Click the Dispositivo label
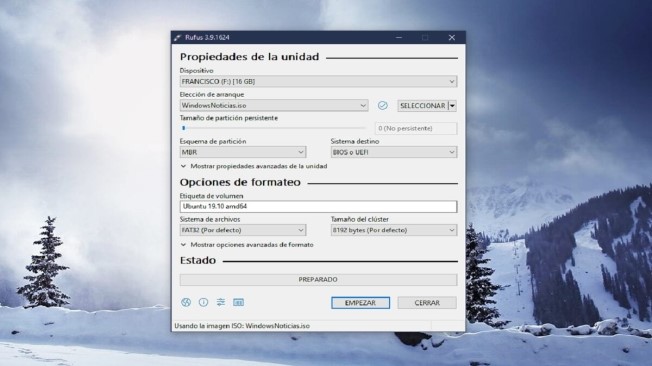The height and width of the screenshot is (366, 652). pos(196,71)
